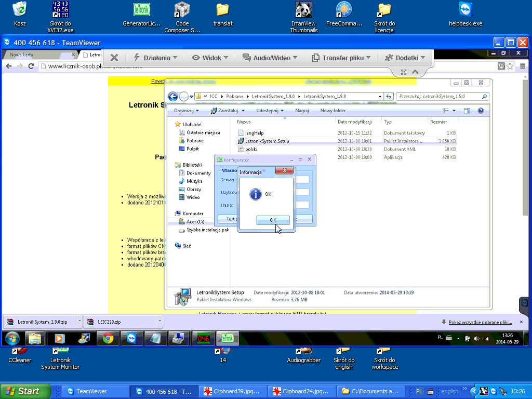The height and width of the screenshot is (399, 532).
Task: Expand the Explorer address bar dropdown arrow
Action: click(x=380, y=97)
